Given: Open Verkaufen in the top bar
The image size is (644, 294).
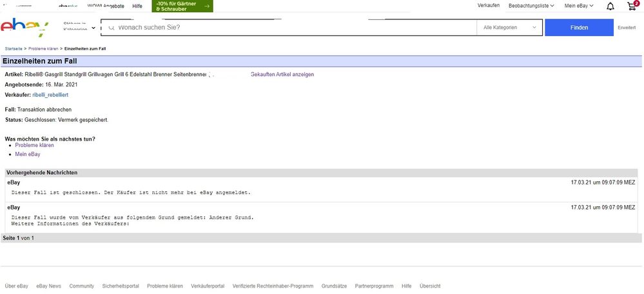Looking at the screenshot, I should point(489,6).
